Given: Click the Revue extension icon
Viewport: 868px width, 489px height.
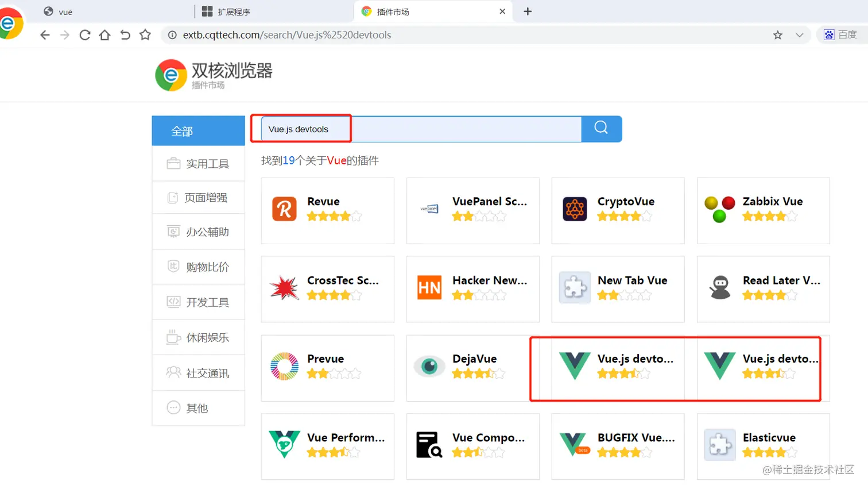Looking at the screenshot, I should 284,209.
